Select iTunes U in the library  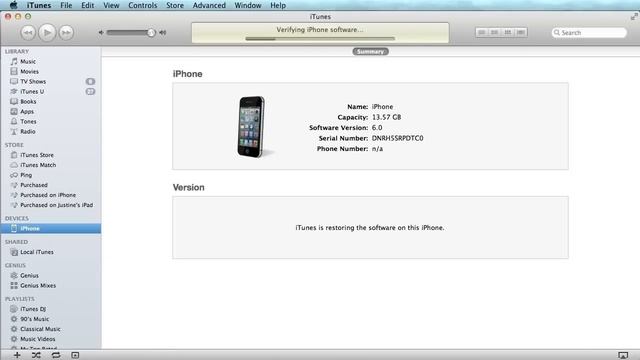(x=32, y=91)
